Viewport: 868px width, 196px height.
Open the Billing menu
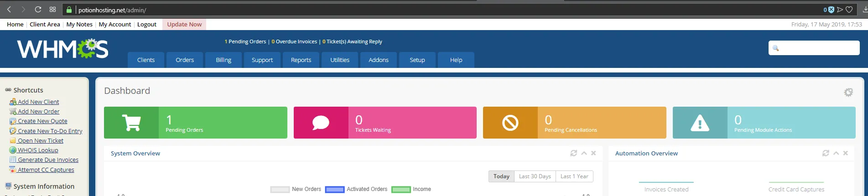pyautogui.click(x=223, y=60)
